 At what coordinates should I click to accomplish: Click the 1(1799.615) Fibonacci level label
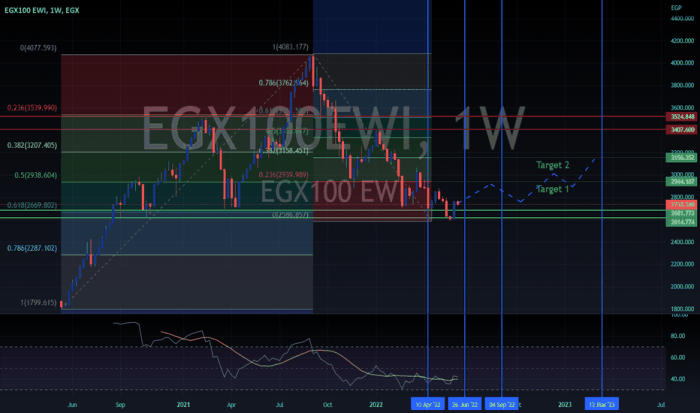pos(38,303)
